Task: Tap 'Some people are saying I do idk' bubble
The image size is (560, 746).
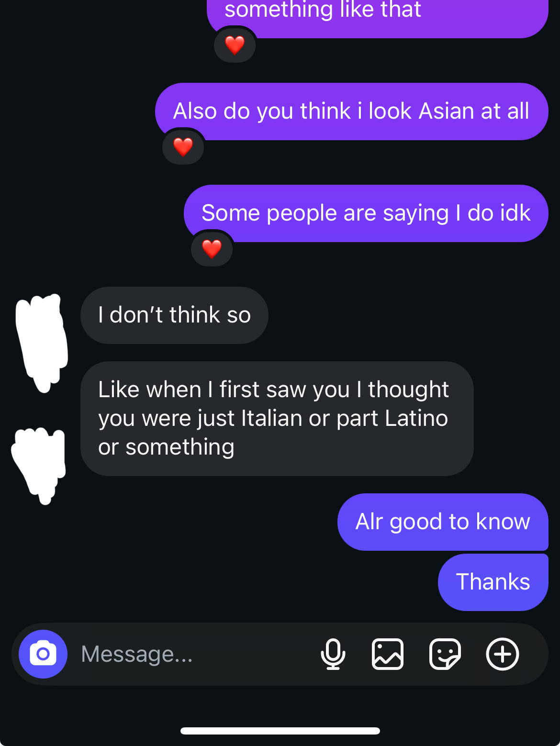Action: point(366,213)
